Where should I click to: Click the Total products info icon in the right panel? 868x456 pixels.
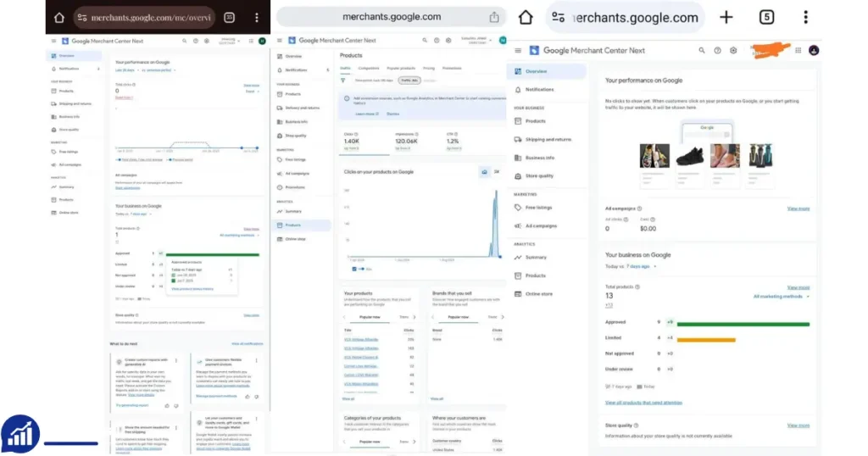[637, 286]
